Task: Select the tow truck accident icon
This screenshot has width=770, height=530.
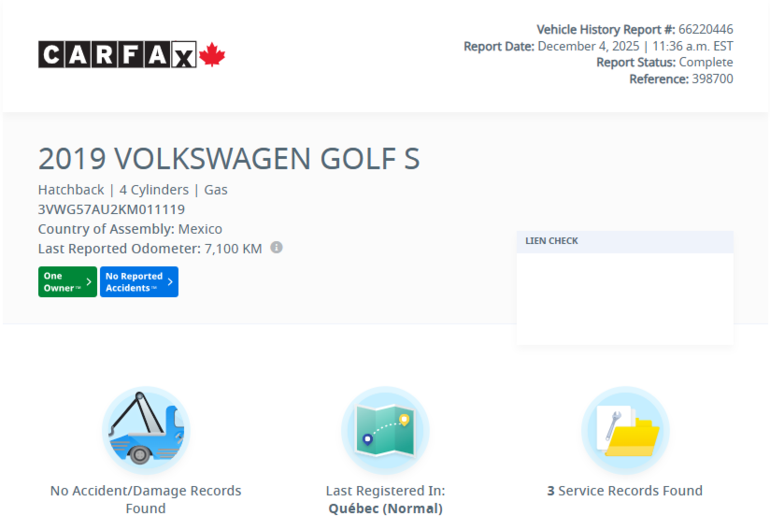Action: (146, 430)
